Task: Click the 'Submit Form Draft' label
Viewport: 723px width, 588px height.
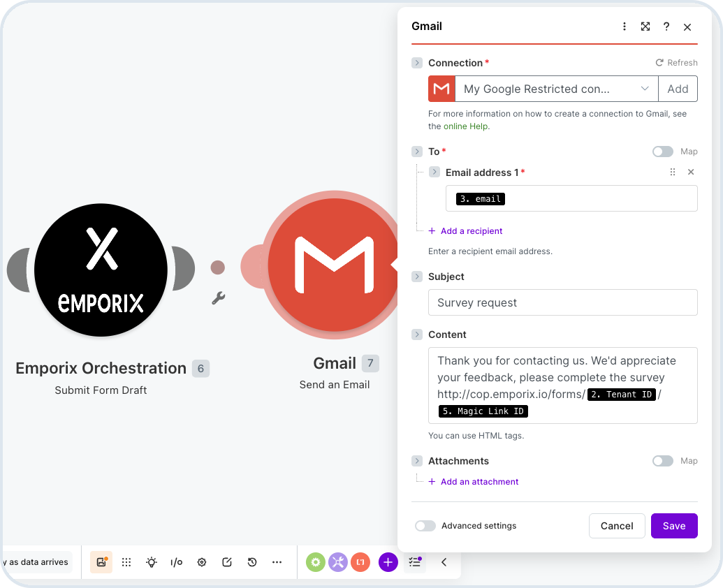Action: (x=101, y=390)
